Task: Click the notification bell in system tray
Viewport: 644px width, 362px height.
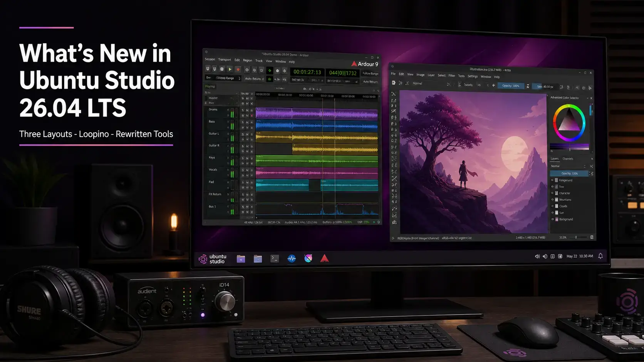Action: (600, 256)
